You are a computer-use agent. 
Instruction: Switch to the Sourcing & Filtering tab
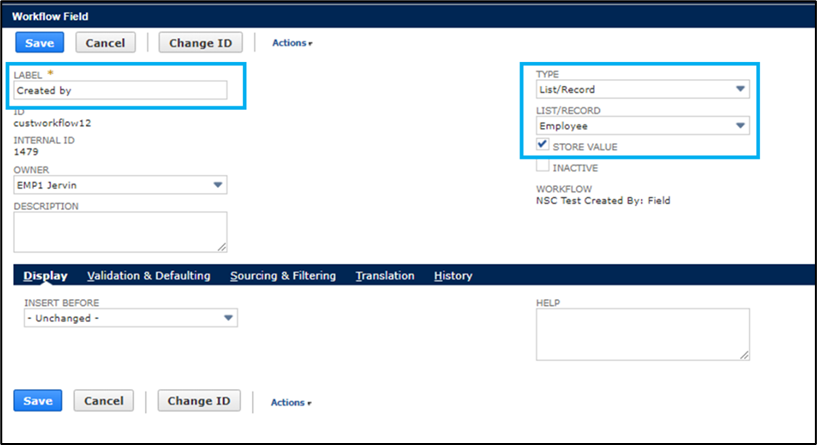click(283, 276)
